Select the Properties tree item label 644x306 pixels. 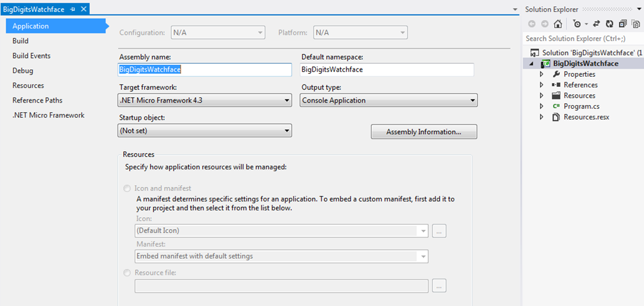click(x=579, y=74)
